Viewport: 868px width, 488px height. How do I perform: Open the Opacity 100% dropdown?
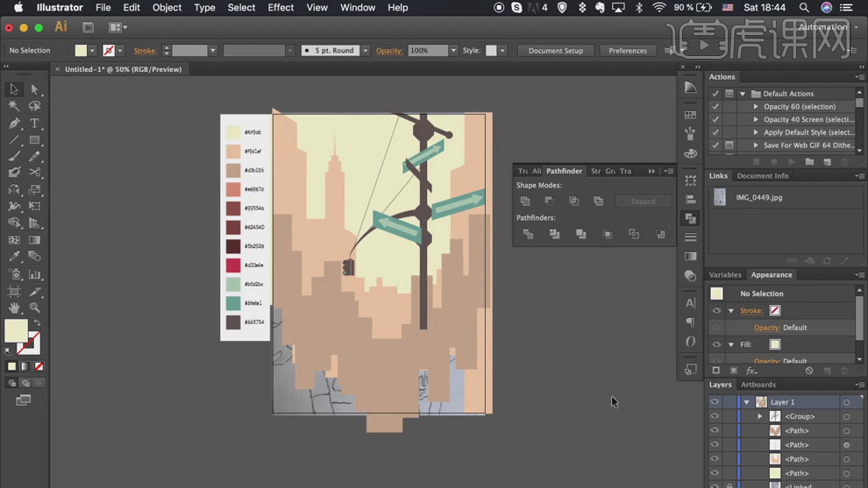[x=453, y=51]
